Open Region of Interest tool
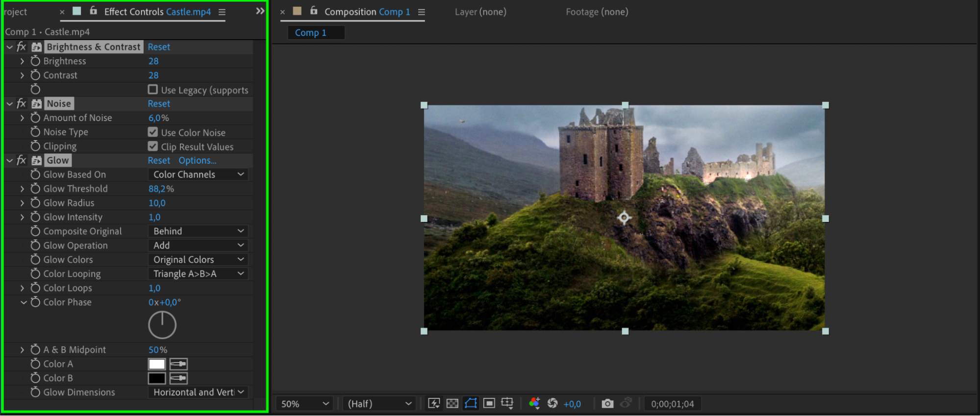The width and height of the screenshot is (980, 416). click(x=489, y=403)
